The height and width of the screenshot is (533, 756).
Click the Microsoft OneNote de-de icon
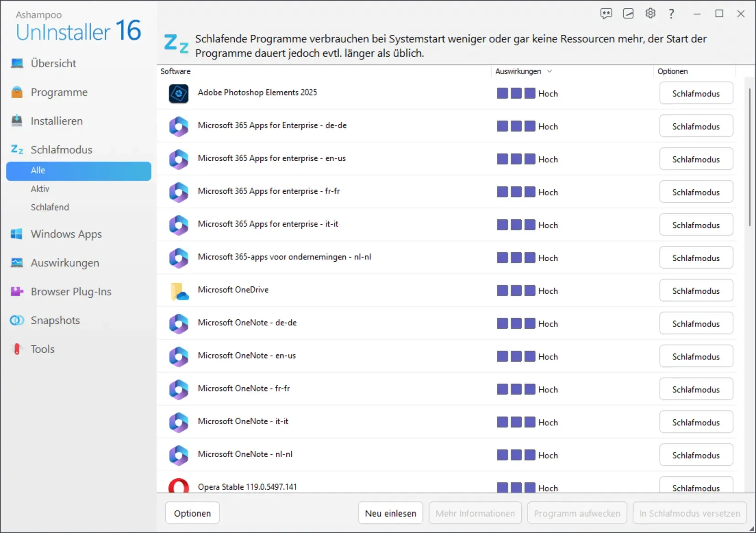click(x=178, y=324)
